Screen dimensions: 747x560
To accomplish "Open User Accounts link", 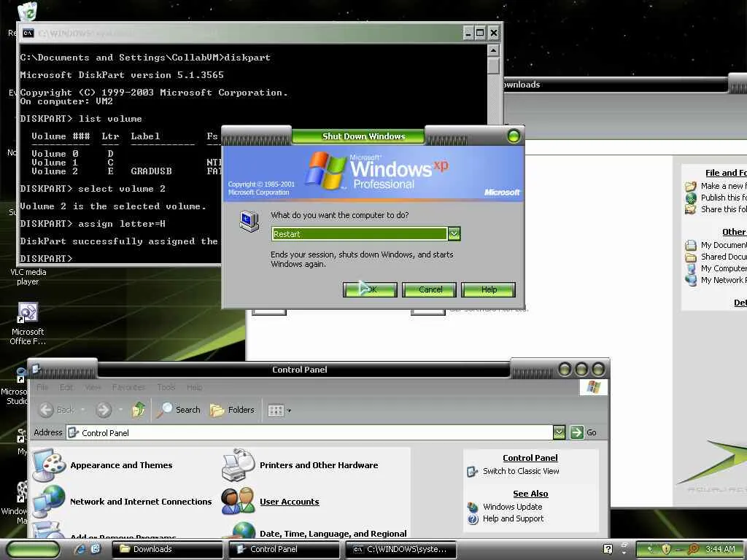I will 289,502.
